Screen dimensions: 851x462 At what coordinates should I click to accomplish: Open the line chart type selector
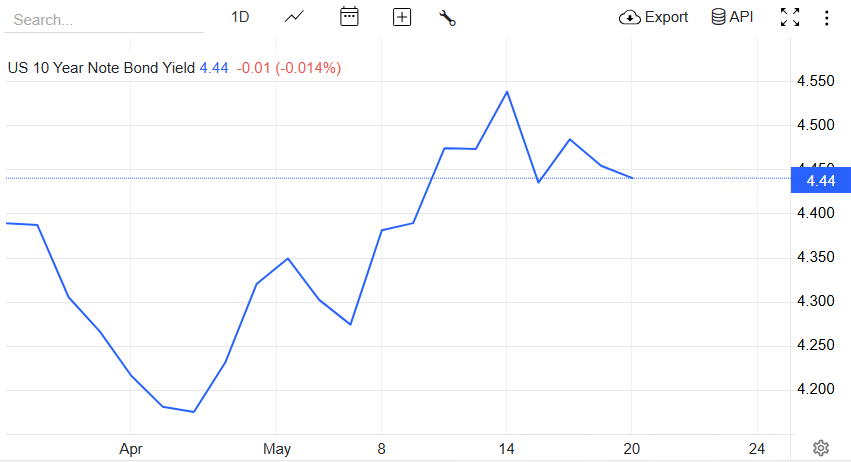point(294,17)
